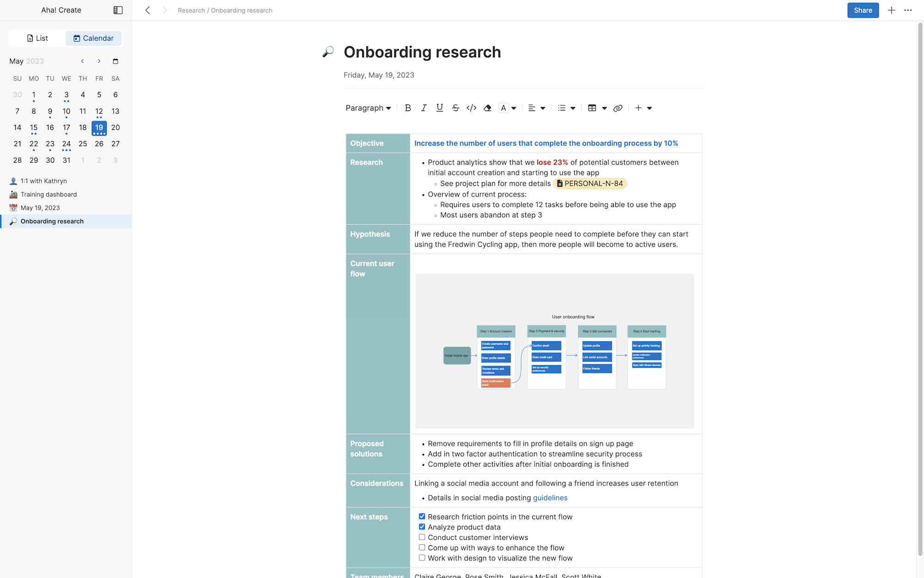Apply italic formatting
The image size is (924, 578).
[x=424, y=108]
